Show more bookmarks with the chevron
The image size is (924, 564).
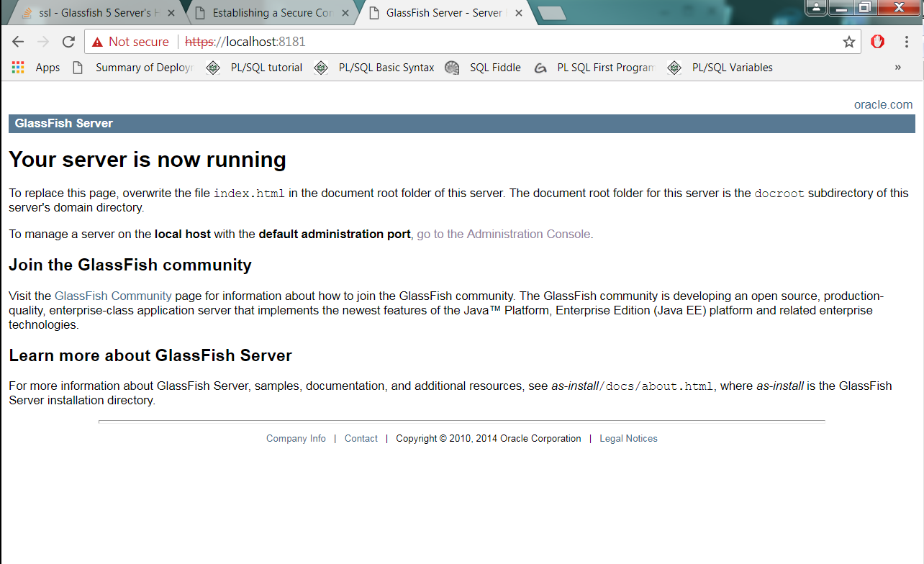tap(898, 68)
